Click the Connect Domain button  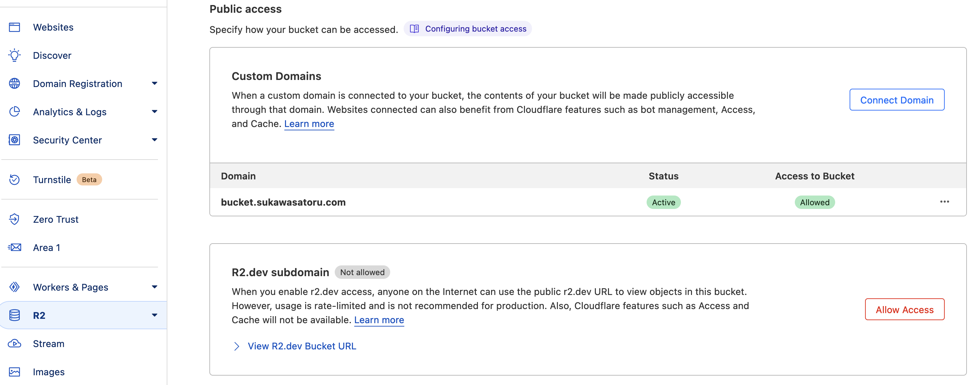pyautogui.click(x=897, y=100)
